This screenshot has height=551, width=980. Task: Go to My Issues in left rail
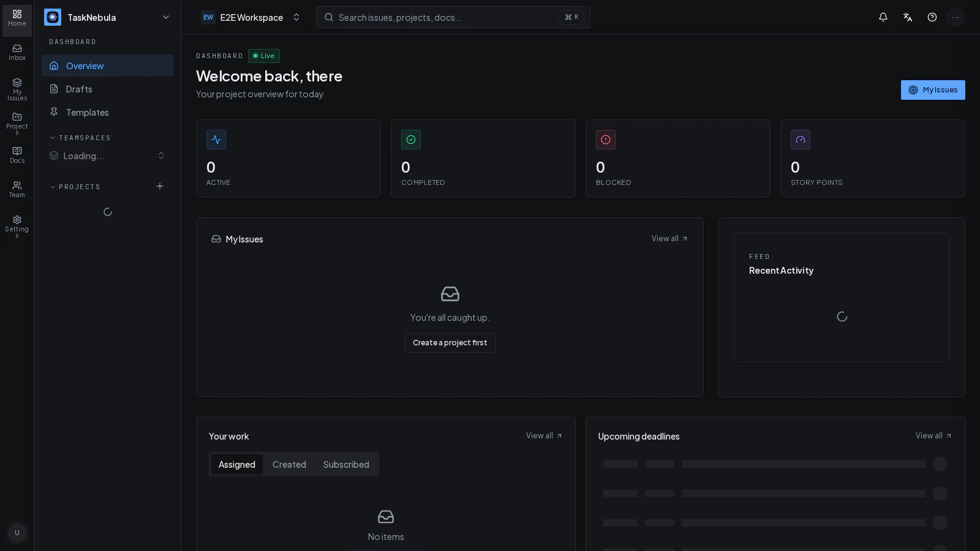(17, 89)
